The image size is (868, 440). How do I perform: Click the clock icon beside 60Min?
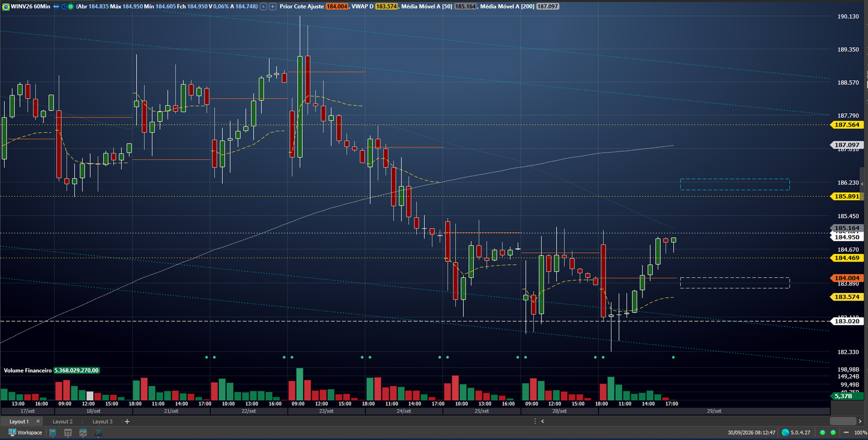point(64,7)
